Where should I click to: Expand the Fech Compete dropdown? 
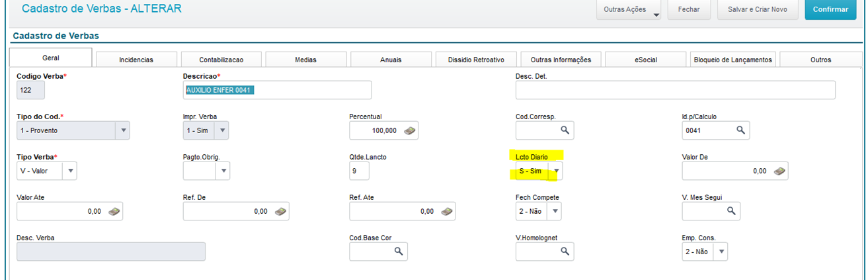[x=555, y=211]
